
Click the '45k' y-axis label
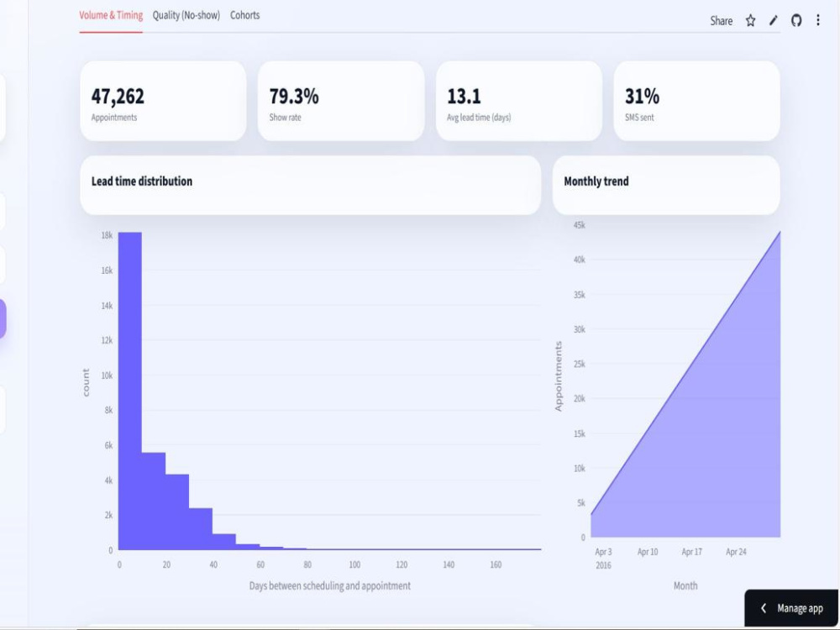[x=579, y=225]
